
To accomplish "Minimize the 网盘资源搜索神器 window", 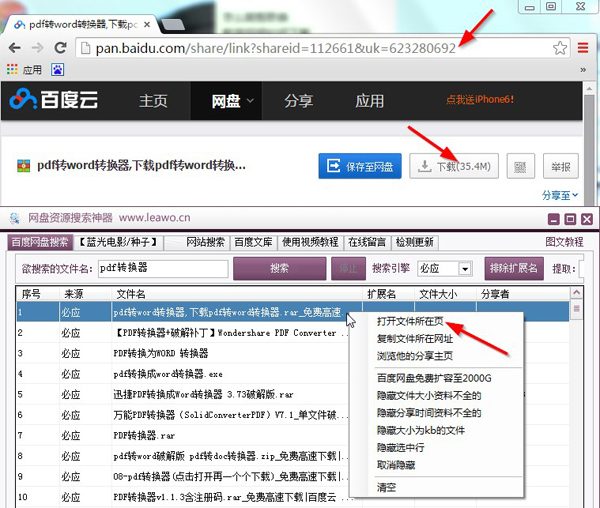I will pos(554,219).
